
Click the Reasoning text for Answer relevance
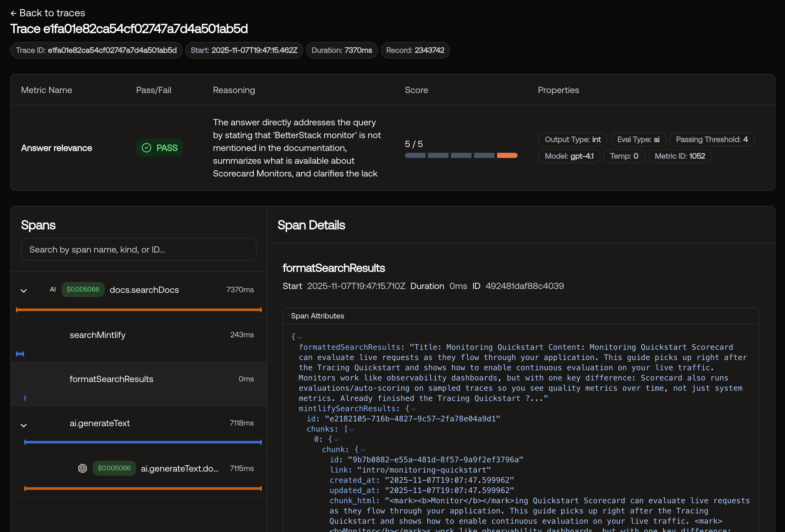pos(297,148)
